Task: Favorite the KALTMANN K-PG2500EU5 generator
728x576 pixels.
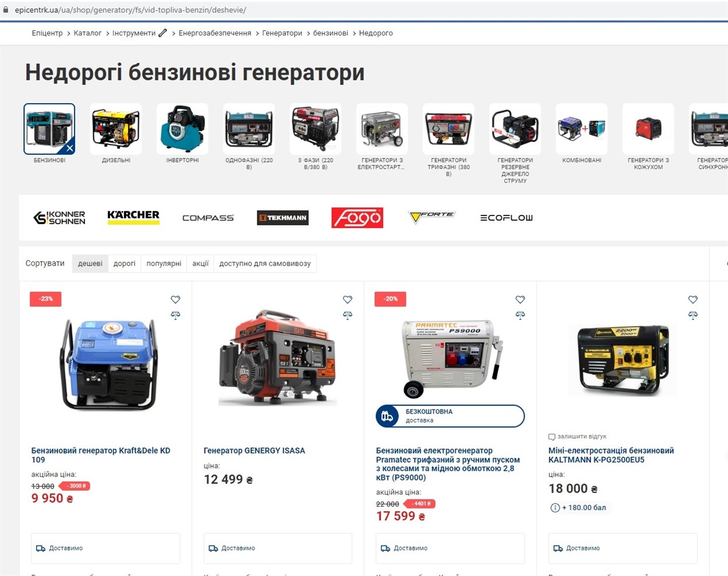Action: 692,299
